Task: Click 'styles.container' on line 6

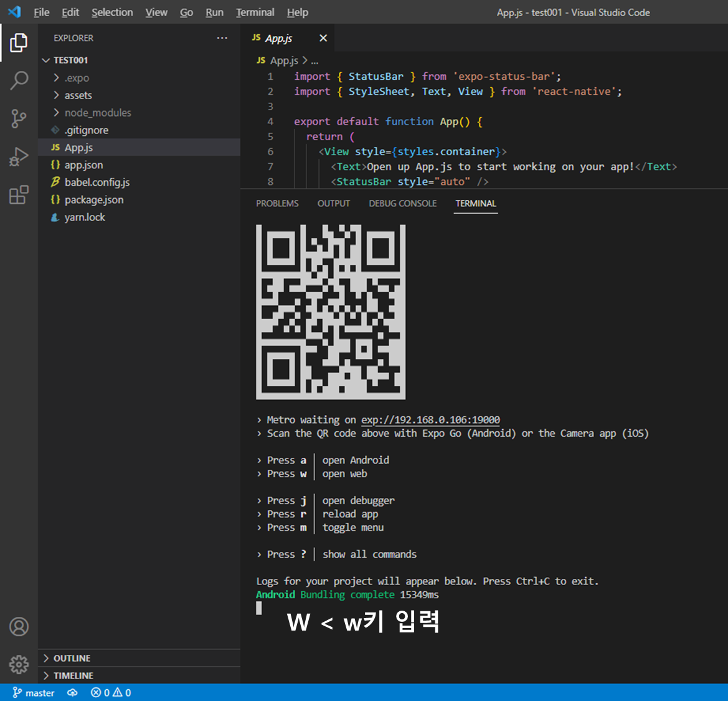Action: click(446, 151)
